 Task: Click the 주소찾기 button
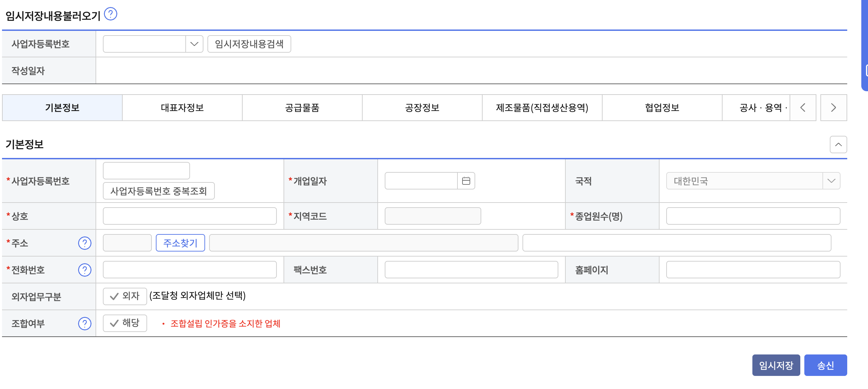180,243
